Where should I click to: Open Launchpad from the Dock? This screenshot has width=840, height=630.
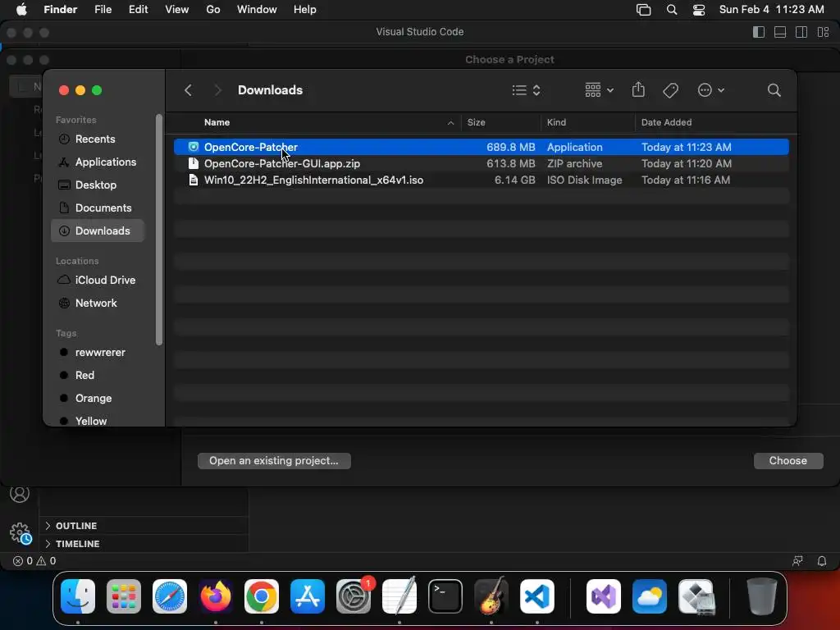124,596
